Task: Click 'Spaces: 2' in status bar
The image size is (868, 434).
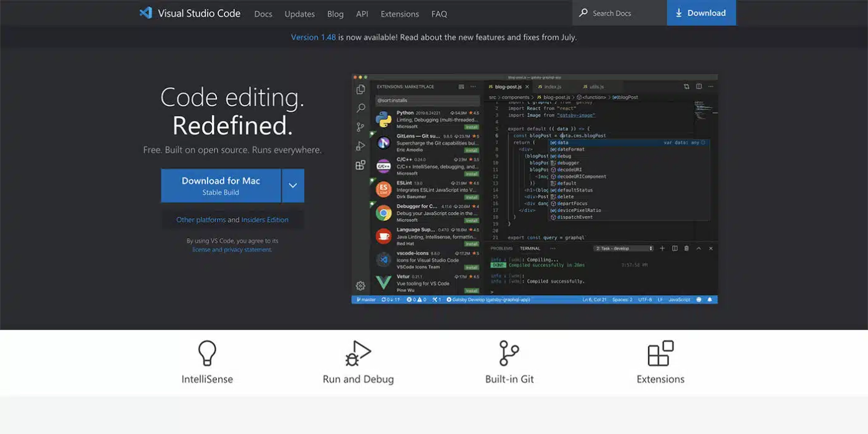Action: 622,300
